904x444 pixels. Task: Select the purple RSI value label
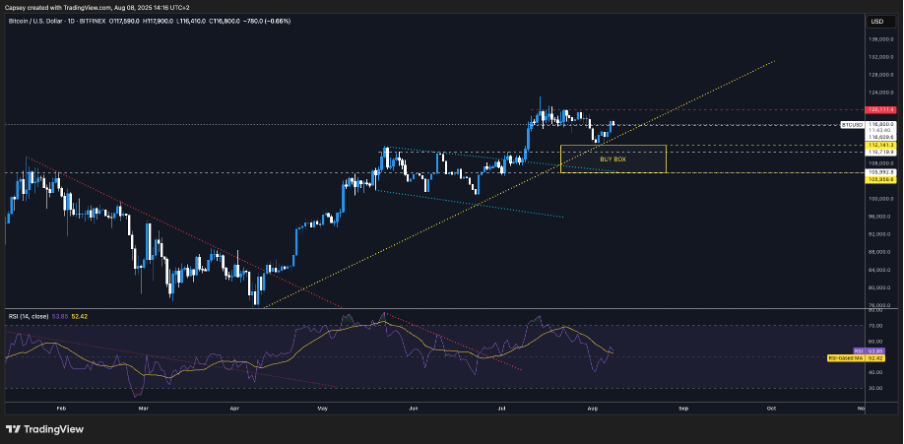[x=878, y=351]
